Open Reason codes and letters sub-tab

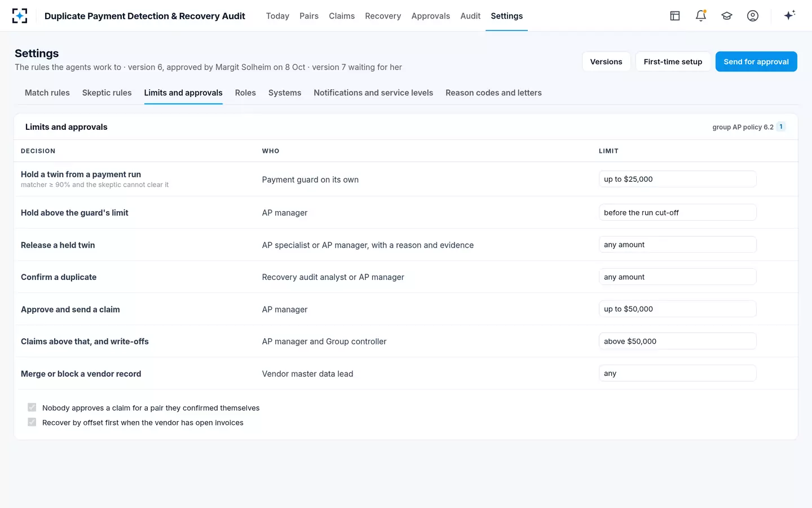(x=493, y=93)
